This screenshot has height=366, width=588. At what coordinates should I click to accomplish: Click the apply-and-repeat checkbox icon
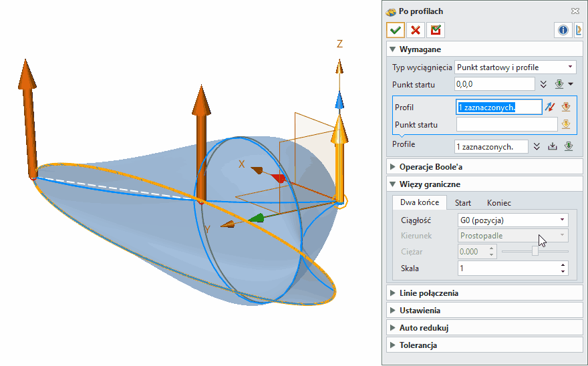point(436,30)
